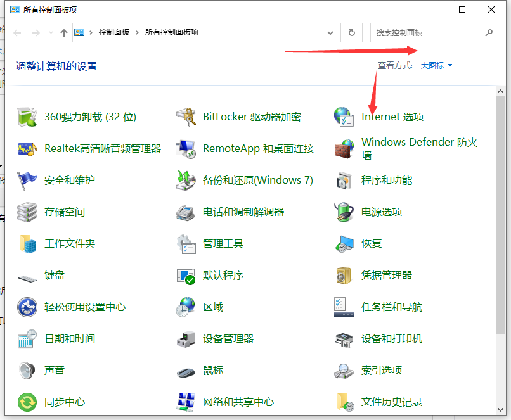This screenshot has height=420, width=511.
Task: Open the recent locations dropdown arrow
Action: (51, 32)
